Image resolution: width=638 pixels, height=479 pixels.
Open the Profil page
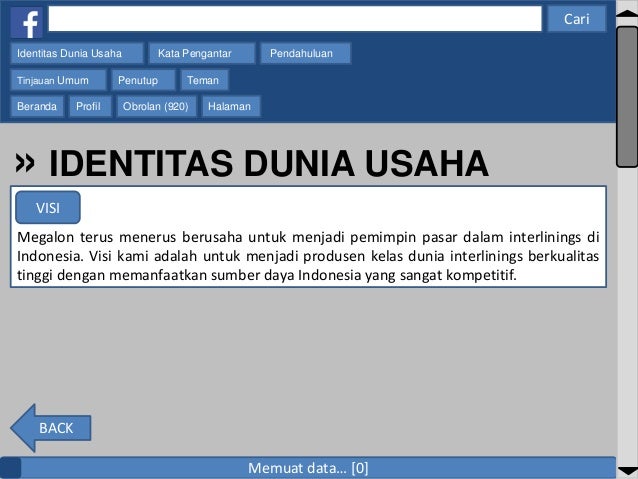point(90,107)
